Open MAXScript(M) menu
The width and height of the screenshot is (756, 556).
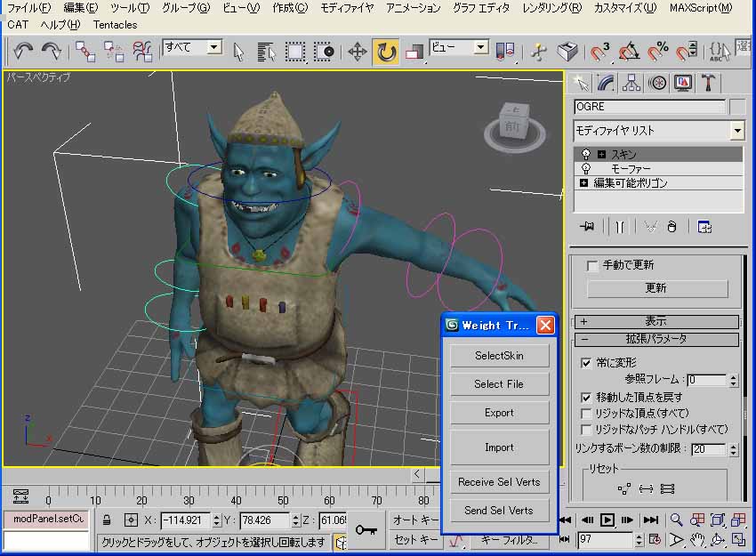coord(701,8)
